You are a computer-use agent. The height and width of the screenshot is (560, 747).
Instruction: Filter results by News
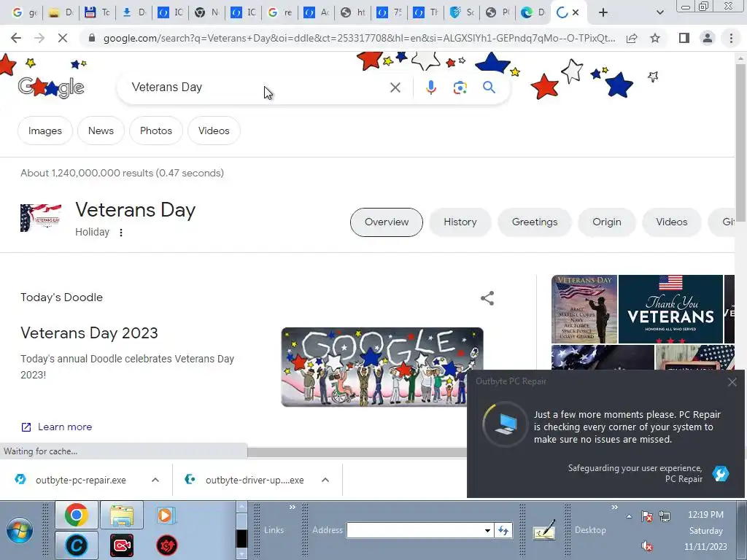101,131
